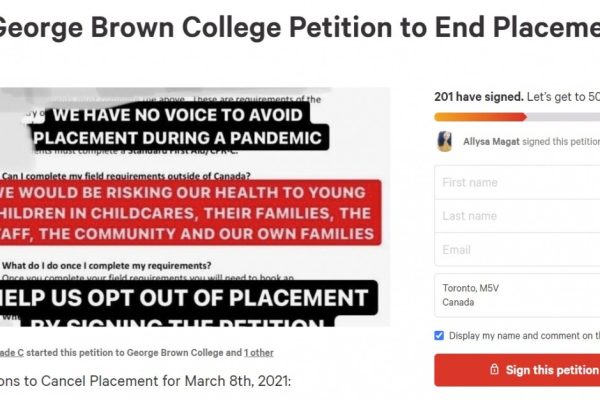The height and width of the screenshot is (400, 600).
Task: Select the Email input field
Action: click(x=517, y=250)
